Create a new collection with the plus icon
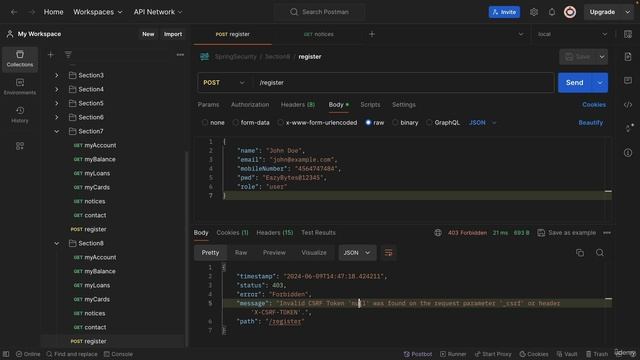Viewport: 640px width, 360px height. pyautogui.click(x=51, y=54)
